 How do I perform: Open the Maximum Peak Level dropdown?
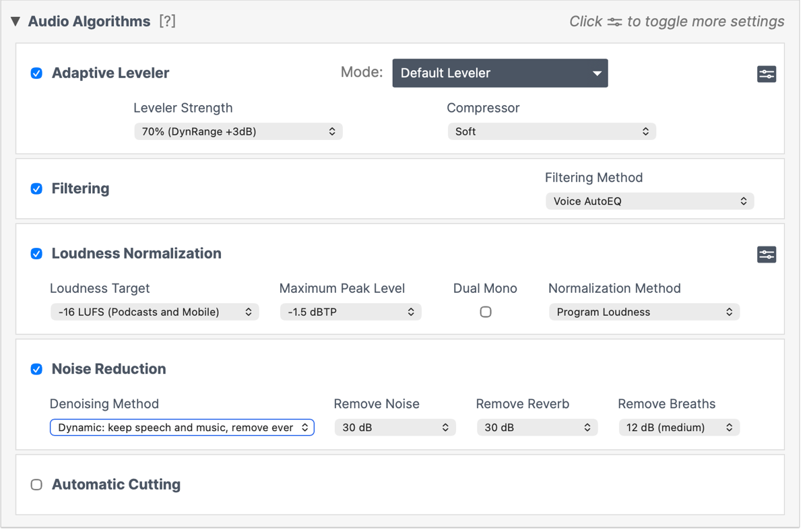350,312
